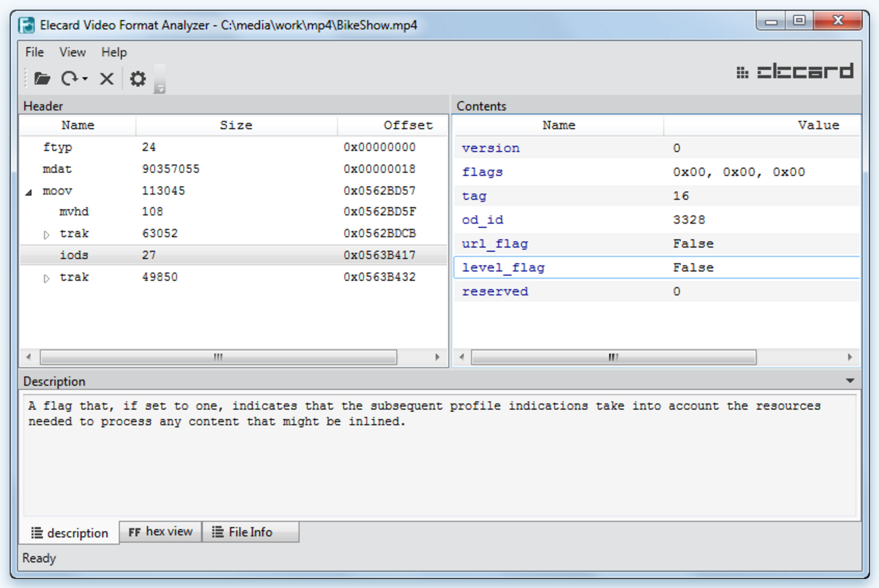Select the reserved property row
Viewport: 879px width, 588px height.
[x=657, y=292]
